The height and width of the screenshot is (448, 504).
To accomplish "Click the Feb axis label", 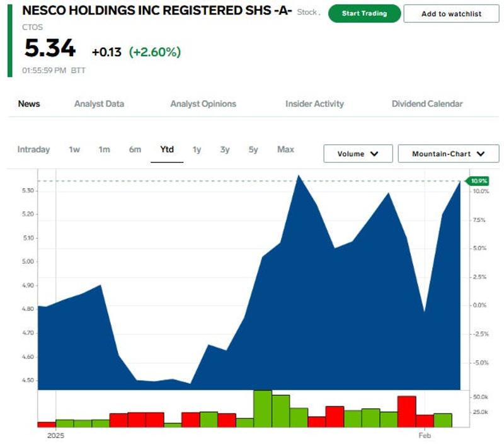I will (424, 436).
